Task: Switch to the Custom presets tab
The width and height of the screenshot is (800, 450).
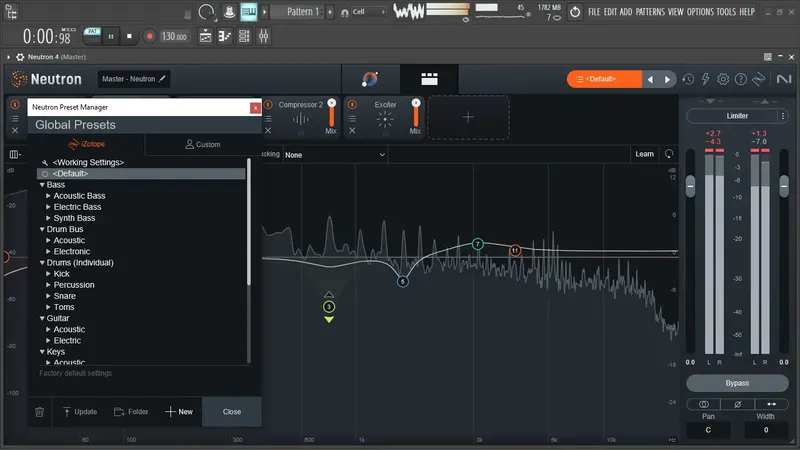Action: coord(203,144)
